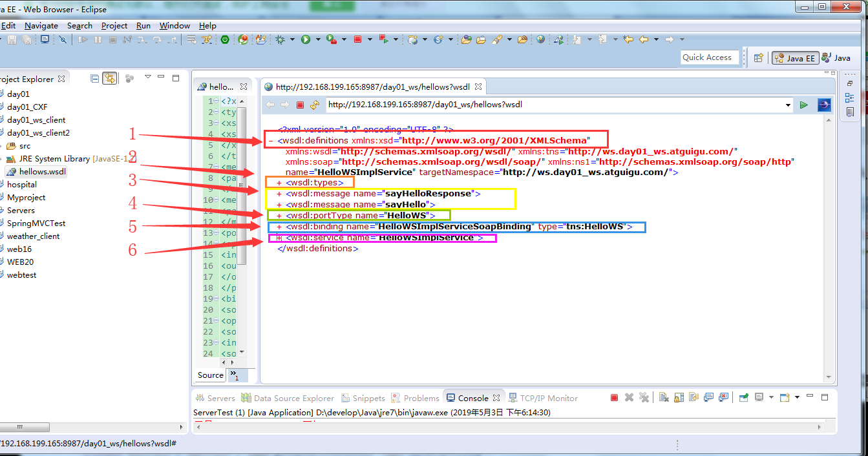Image resolution: width=868 pixels, height=456 pixels.
Task: Toggle Pin Console icon
Action: coord(744,398)
